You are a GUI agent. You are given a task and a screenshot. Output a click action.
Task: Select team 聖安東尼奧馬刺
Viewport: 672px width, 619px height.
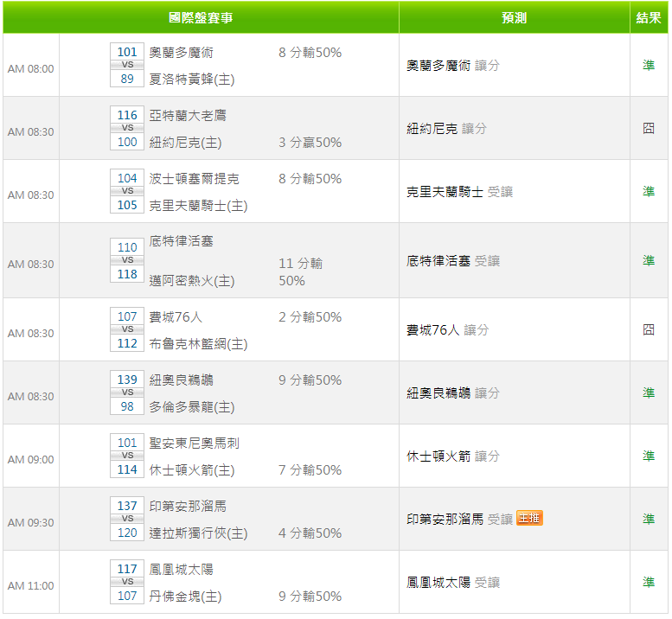[194, 443]
